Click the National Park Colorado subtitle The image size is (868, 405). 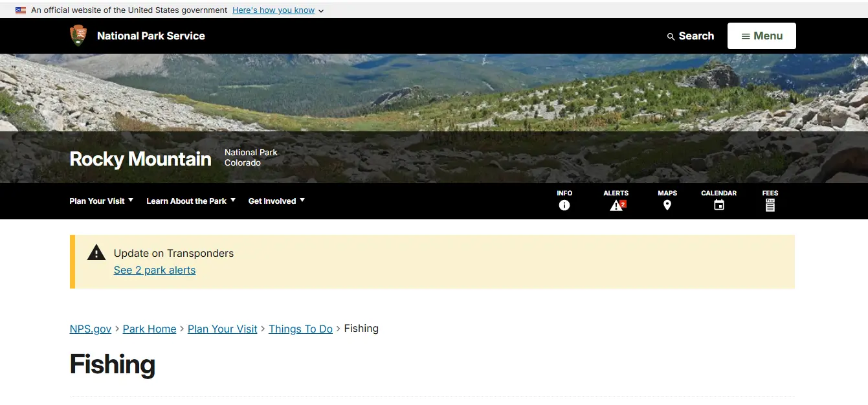tap(251, 157)
